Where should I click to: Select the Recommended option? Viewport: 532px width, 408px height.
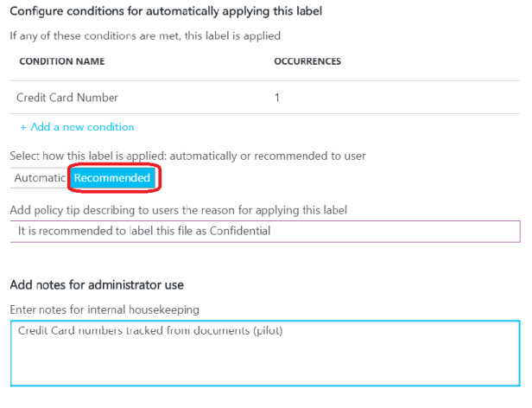click(x=111, y=178)
